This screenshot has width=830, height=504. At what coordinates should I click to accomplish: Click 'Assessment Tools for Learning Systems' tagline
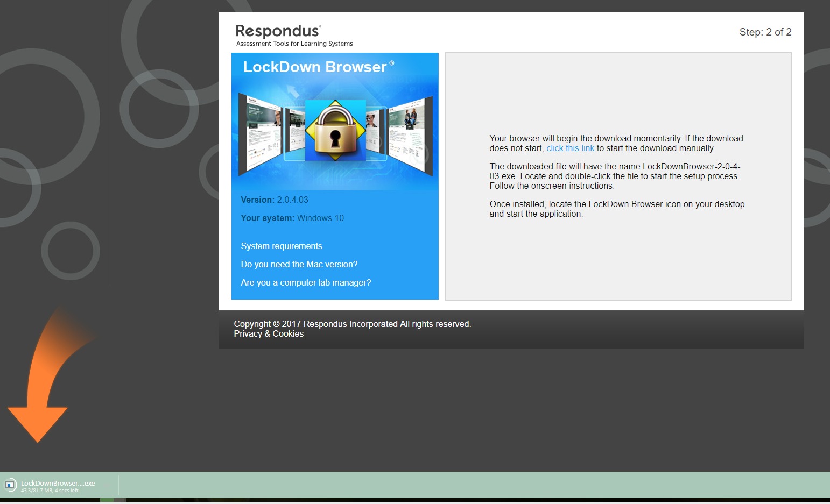pyautogui.click(x=294, y=44)
